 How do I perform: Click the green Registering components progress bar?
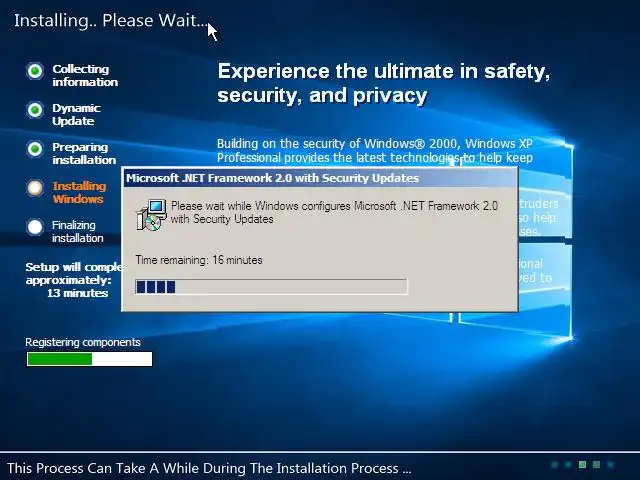[x=89, y=359]
